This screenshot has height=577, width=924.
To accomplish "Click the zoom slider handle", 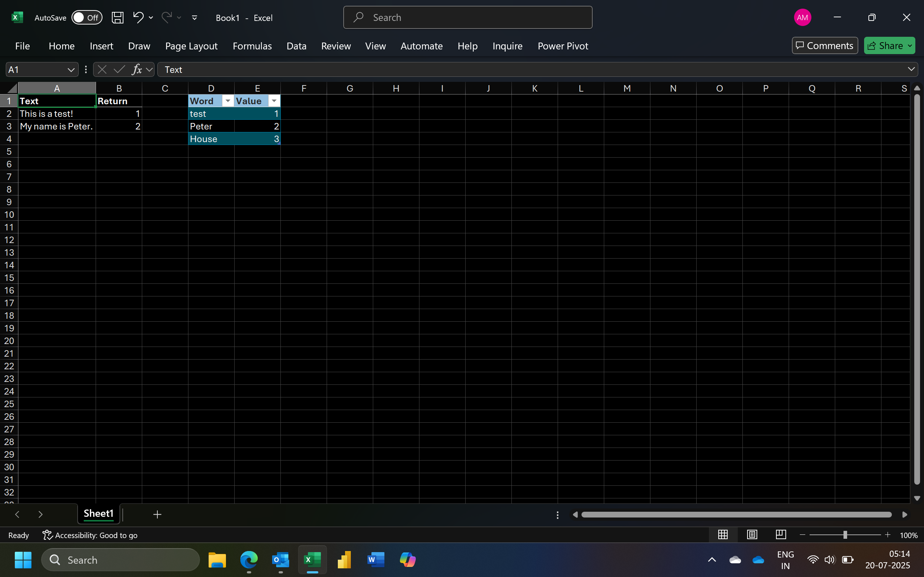I will click(845, 535).
